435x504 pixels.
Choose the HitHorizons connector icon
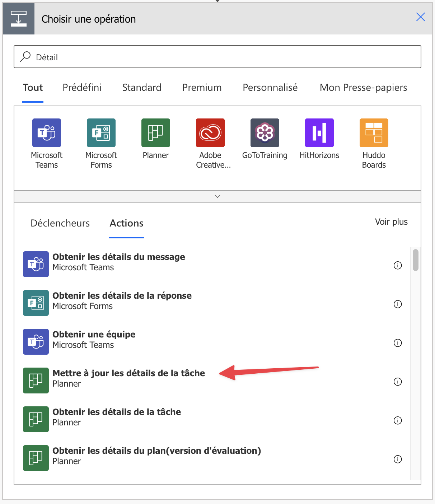(x=319, y=133)
